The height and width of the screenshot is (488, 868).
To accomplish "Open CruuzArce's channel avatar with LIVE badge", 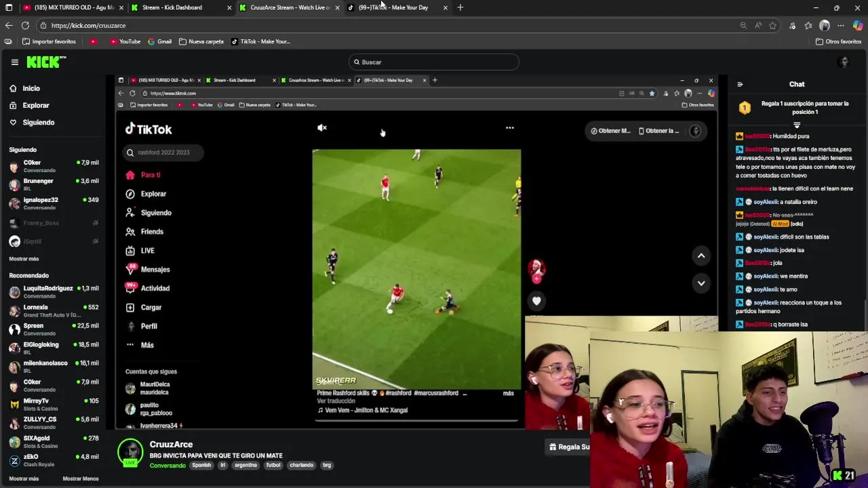I will point(130,453).
